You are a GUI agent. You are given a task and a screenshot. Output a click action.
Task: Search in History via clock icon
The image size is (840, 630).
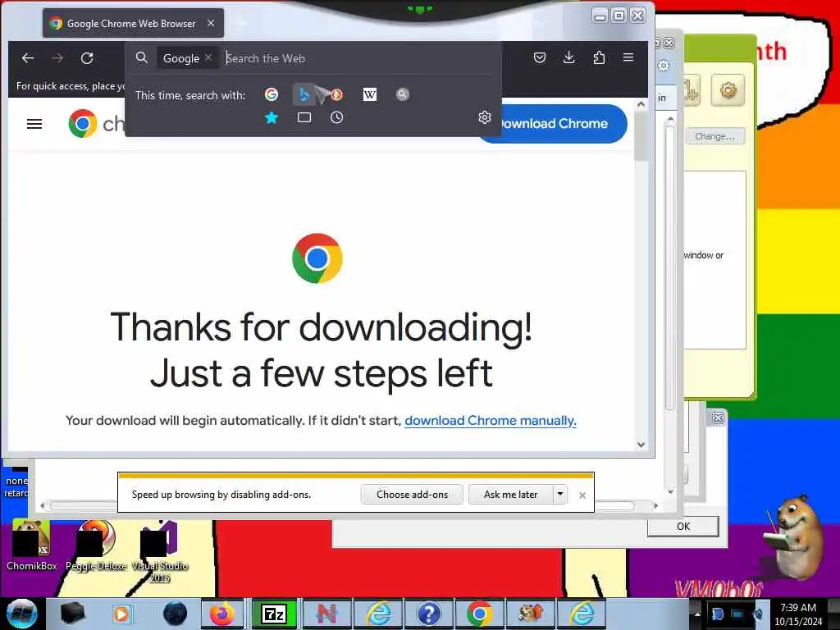tap(336, 117)
